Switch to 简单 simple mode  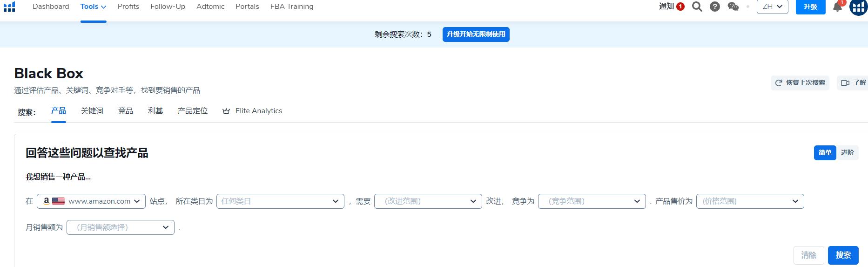tap(825, 153)
